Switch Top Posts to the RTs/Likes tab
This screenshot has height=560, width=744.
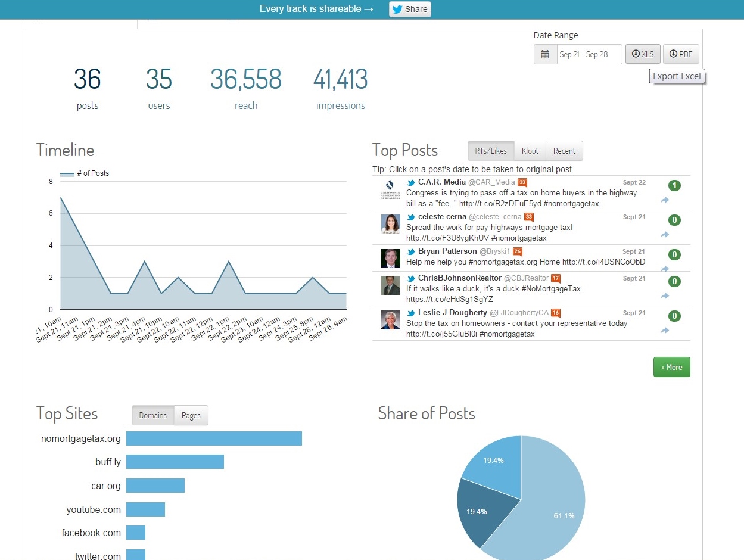(x=491, y=151)
